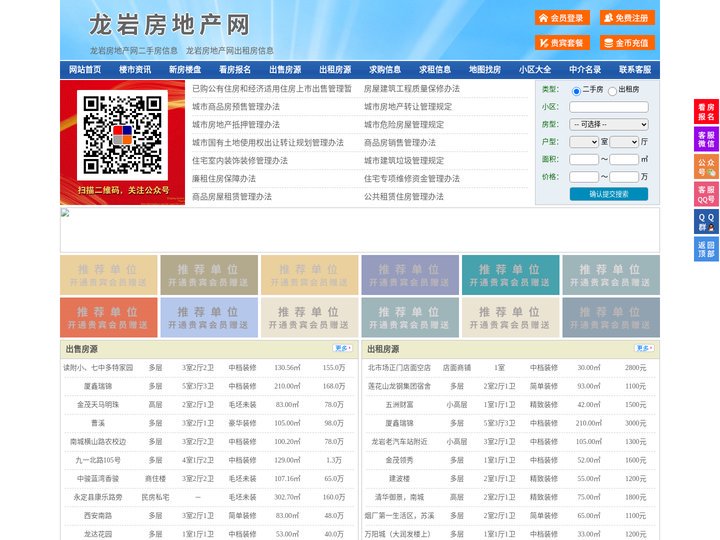Open the 北市场正门店面空店 rental listing
Viewport: 720px width, 540px height.
coord(399,367)
